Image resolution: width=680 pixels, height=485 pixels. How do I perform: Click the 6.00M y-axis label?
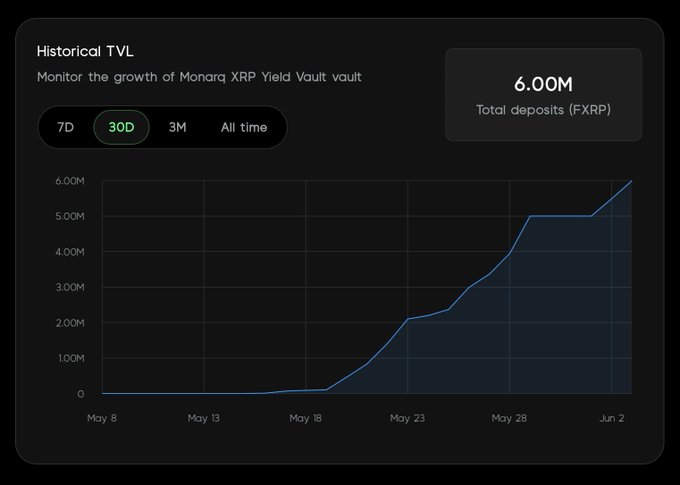(70, 181)
